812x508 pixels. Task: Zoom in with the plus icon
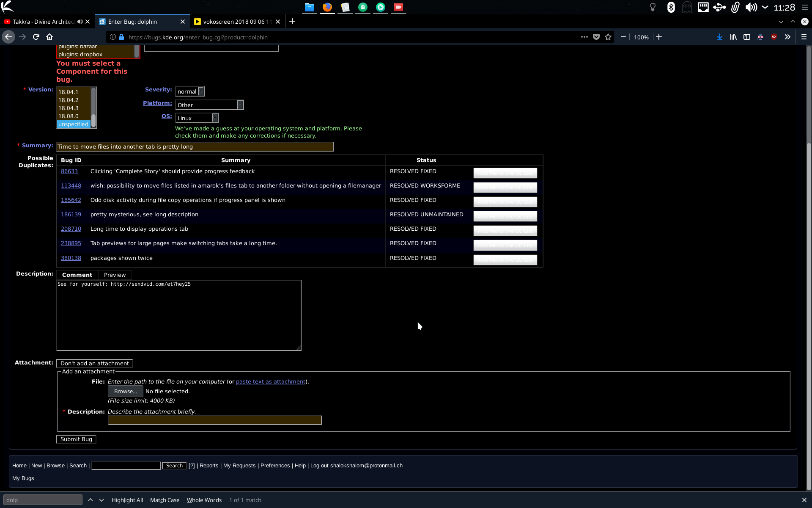pos(659,37)
